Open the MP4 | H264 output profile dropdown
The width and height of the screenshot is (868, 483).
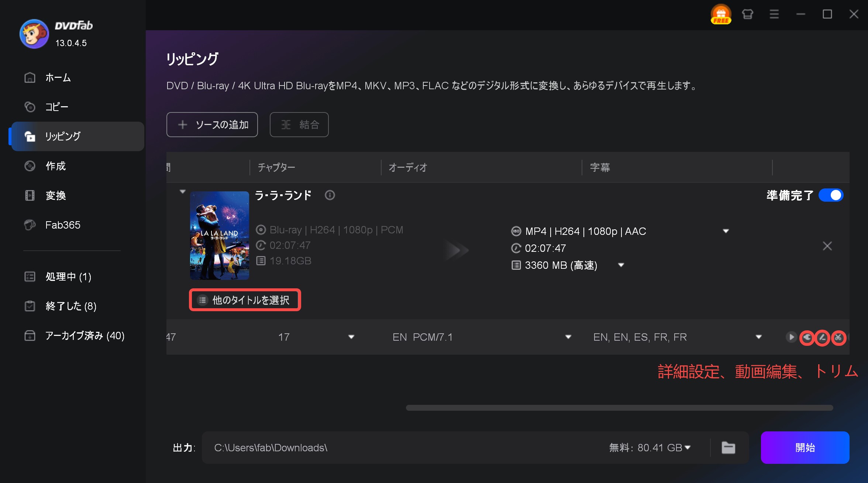point(726,231)
